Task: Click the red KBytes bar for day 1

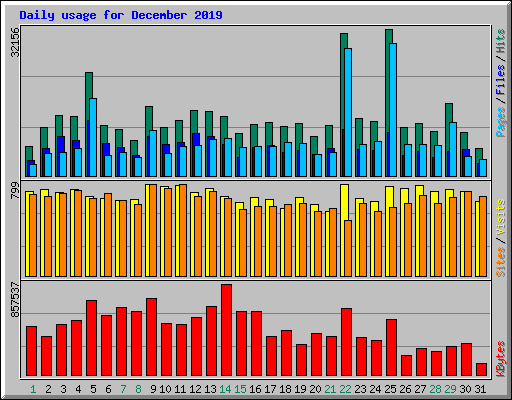Action: [x=31, y=351]
